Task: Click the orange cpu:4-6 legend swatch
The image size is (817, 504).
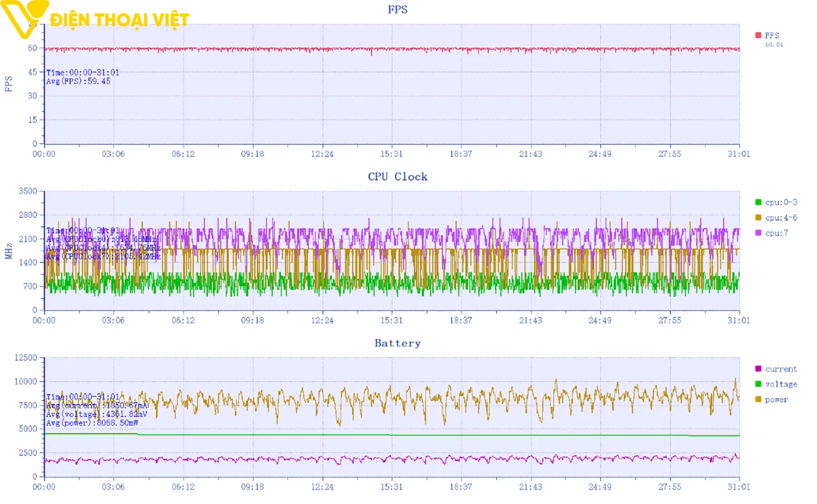Action: tap(758, 218)
